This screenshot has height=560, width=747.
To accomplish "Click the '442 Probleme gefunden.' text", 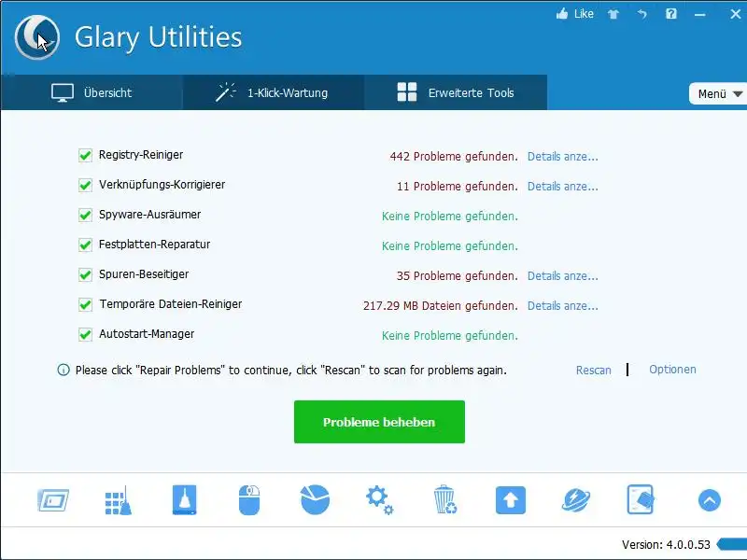I will point(454,157).
